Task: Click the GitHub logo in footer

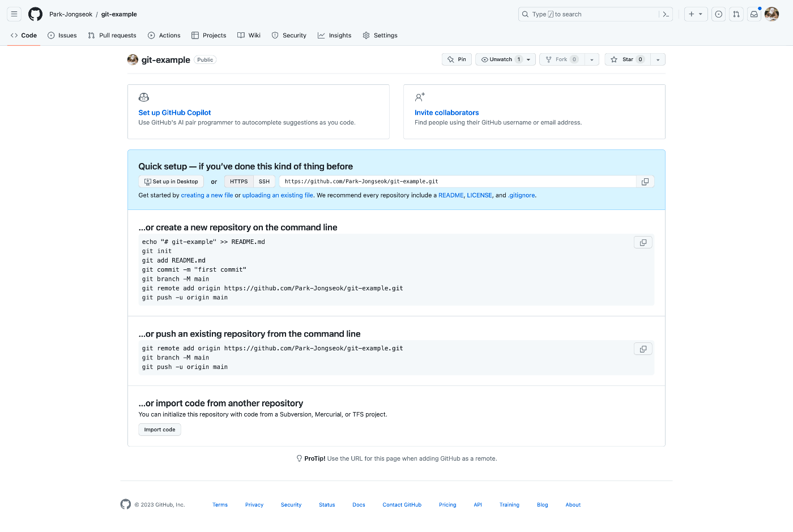Action: pos(126,504)
